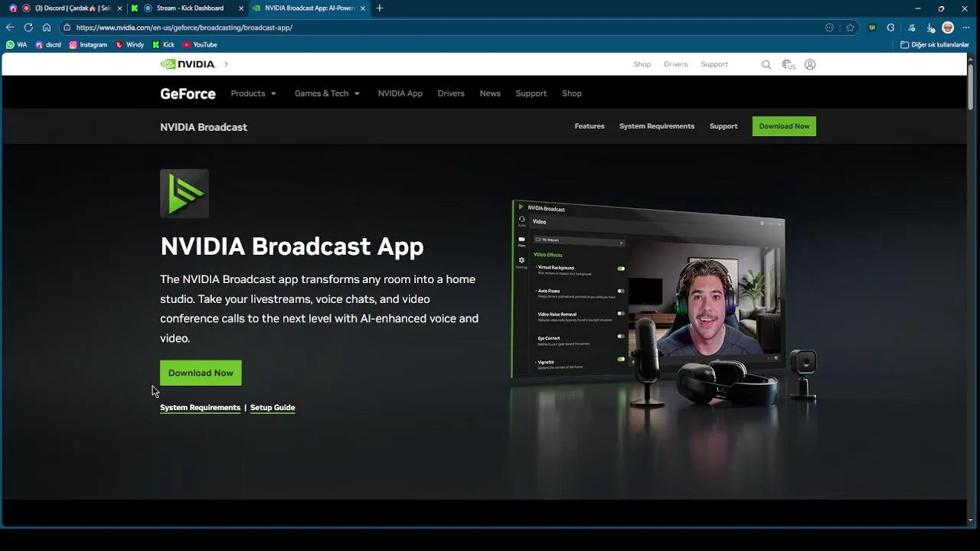The width and height of the screenshot is (980, 551).
Task: Open the Windy bookmark
Action: [129, 44]
